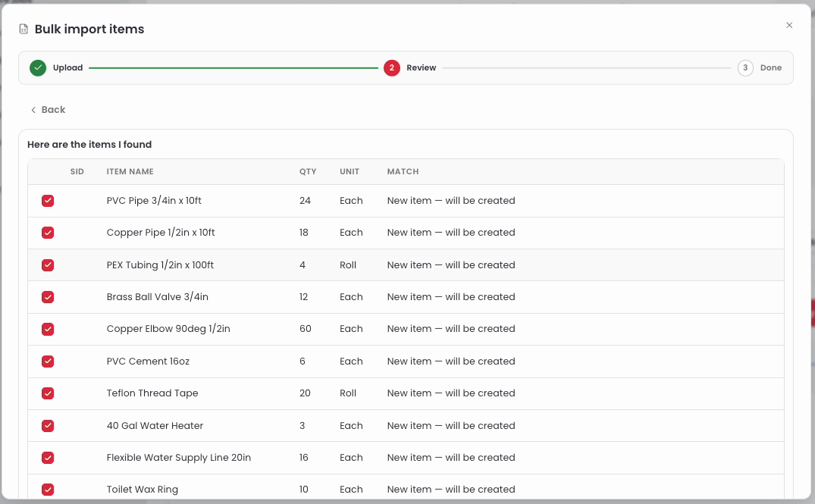Click the Brass Ball Valve 3/4in name
This screenshot has height=504, width=815.
coord(158,297)
